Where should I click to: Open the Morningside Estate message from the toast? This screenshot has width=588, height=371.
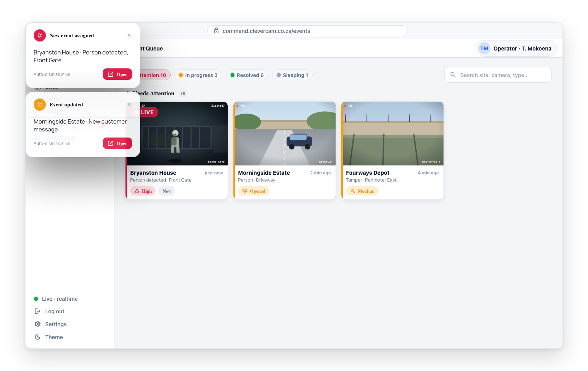118,143
